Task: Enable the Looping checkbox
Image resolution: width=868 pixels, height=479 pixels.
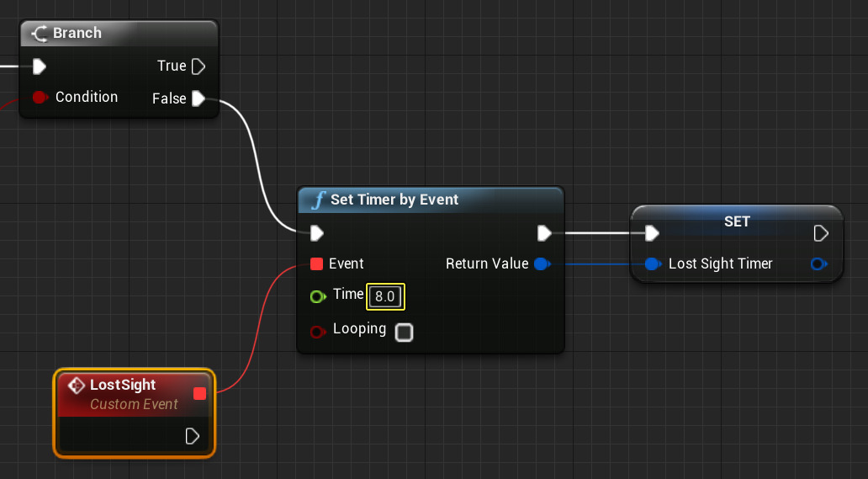Action: [x=404, y=333]
